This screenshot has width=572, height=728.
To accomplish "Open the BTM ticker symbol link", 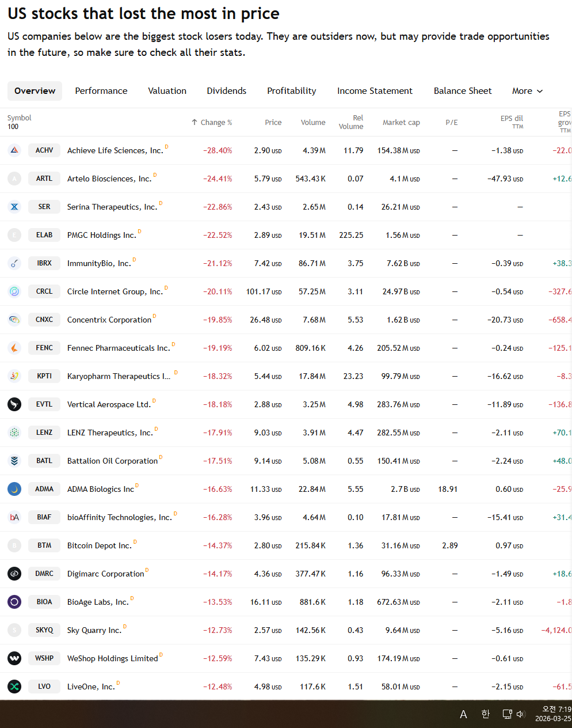I will [44, 545].
